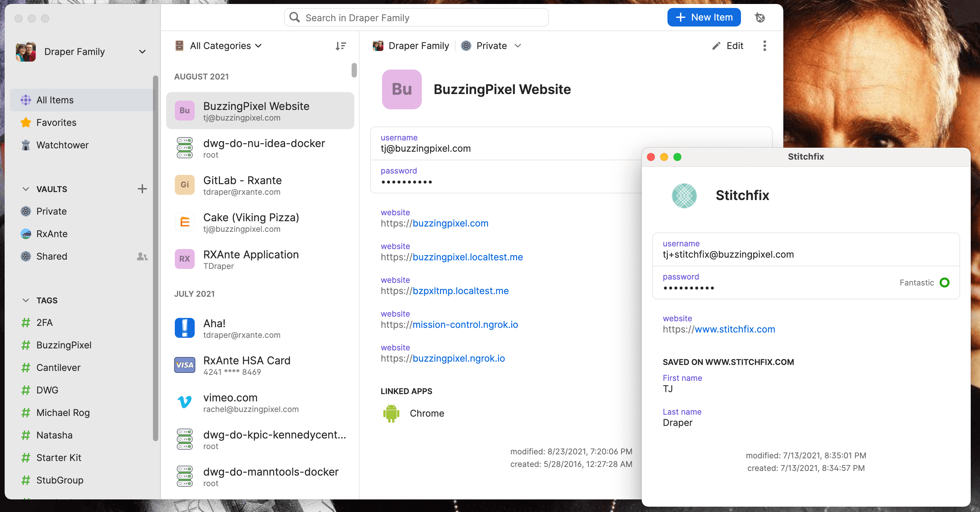The width and height of the screenshot is (980, 512).
Task: Click the hash icon for 2FA tag
Action: pos(26,323)
